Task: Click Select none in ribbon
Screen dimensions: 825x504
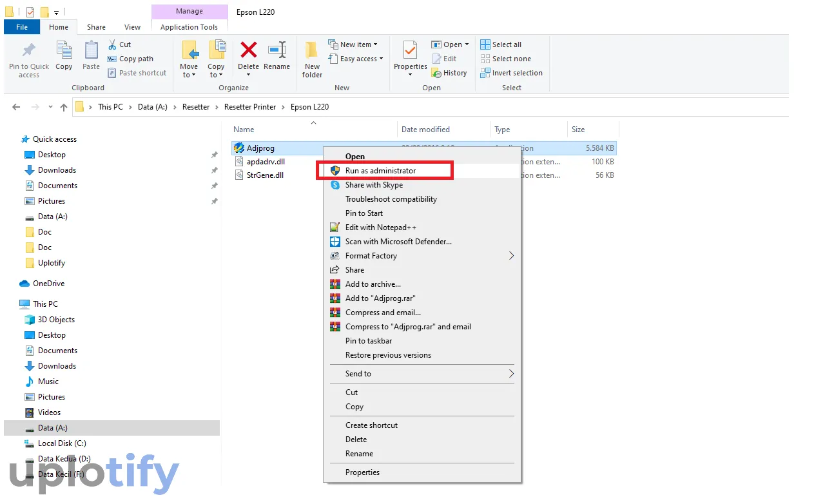Action: click(x=505, y=59)
